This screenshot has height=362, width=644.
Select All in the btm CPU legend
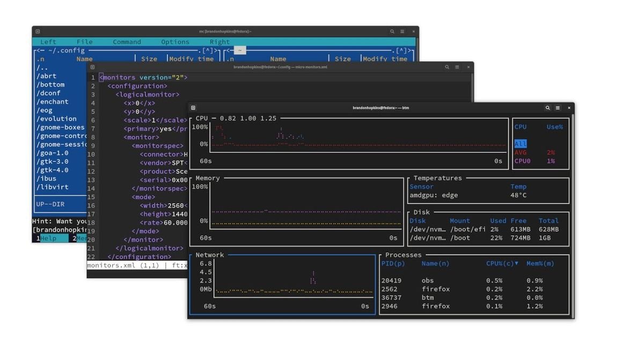click(x=520, y=144)
